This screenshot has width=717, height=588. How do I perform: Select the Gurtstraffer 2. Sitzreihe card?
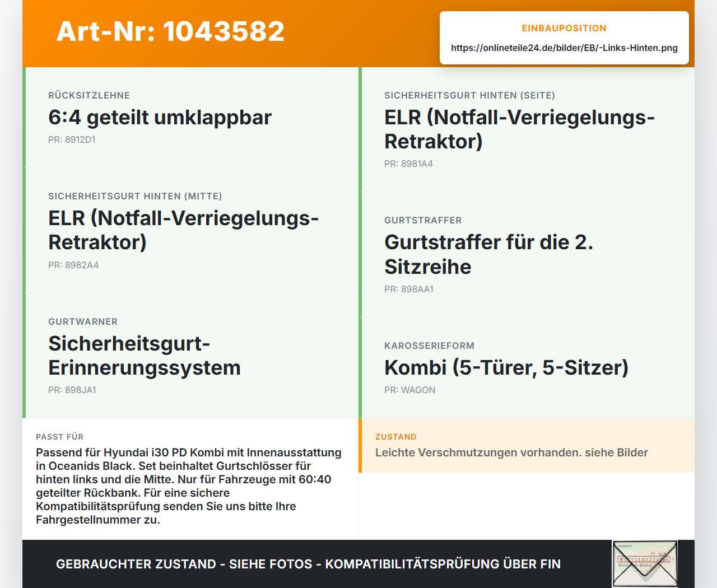pyautogui.click(x=527, y=255)
